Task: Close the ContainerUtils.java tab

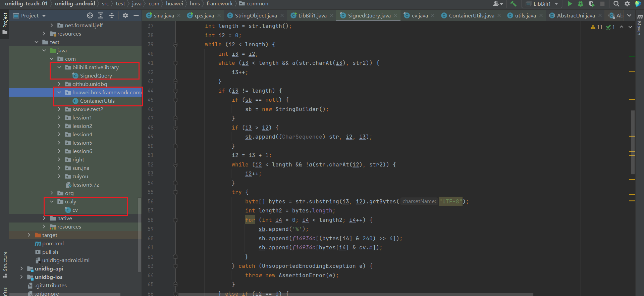Action: (x=499, y=15)
